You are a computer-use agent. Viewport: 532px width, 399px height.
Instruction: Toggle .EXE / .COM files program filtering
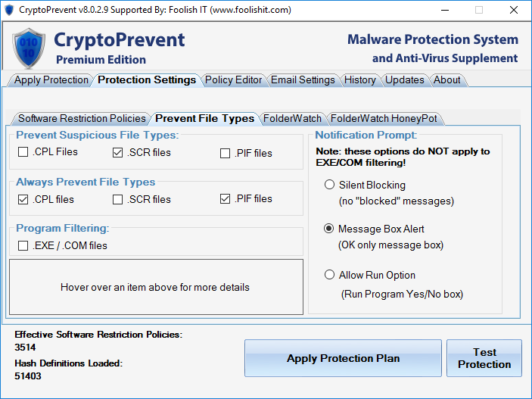[x=23, y=246]
